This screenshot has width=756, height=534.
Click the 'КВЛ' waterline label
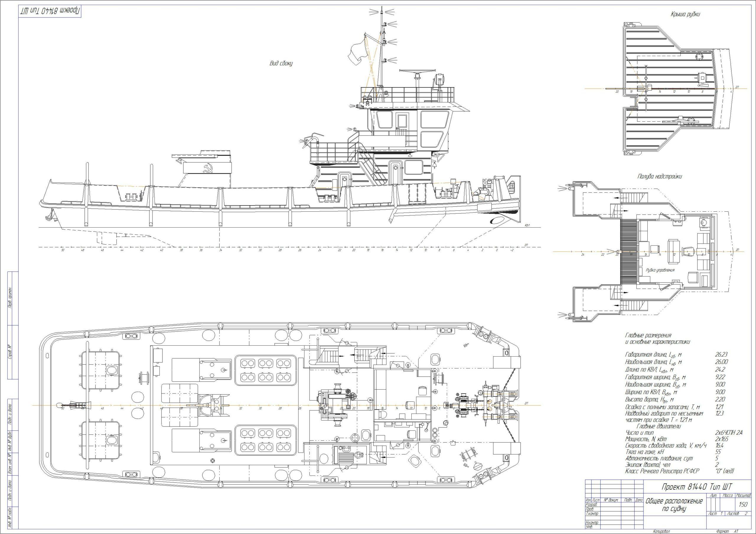(527, 226)
